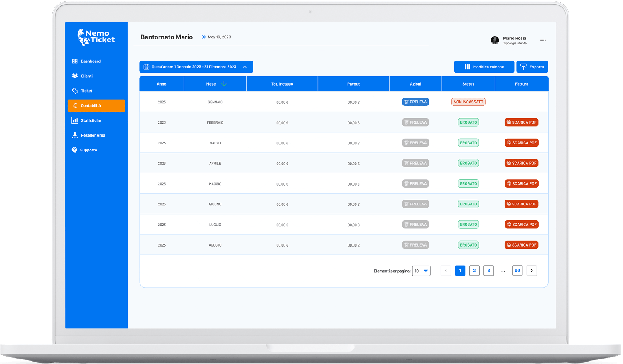Open the Elementi per pagina dropdown
623x364 pixels.
click(x=421, y=271)
